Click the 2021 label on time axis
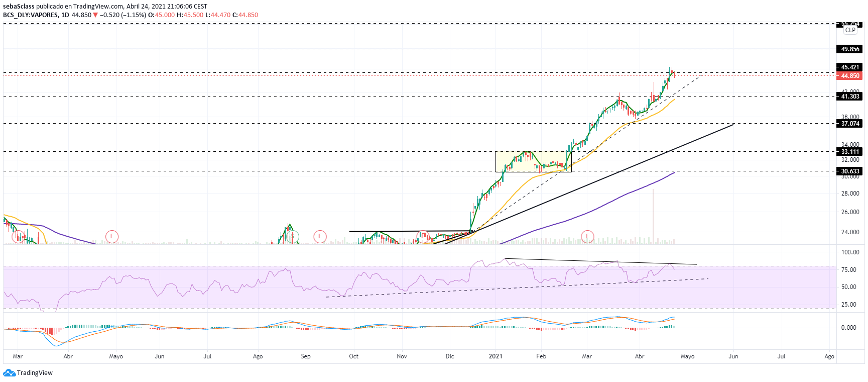The height and width of the screenshot is (382, 868). coord(495,356)
